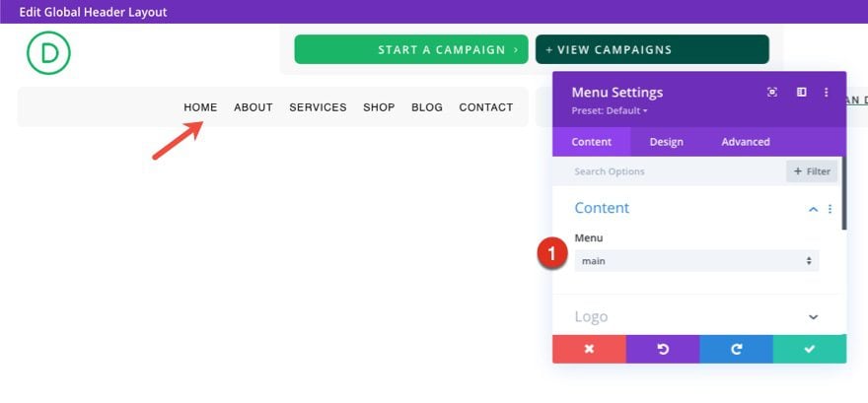Select HOME menu item
Image resolution: width=868 pixels, height=403 pixels.
coord(200,107)
